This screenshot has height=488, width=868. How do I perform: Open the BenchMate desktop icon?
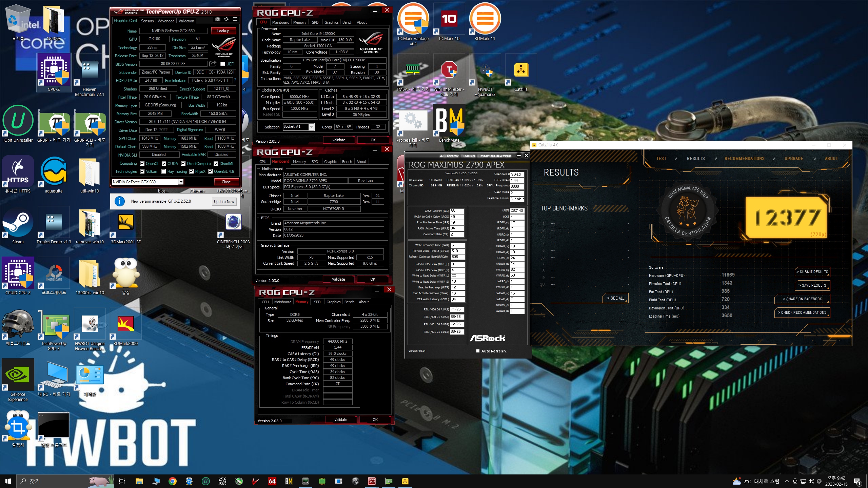coord(449,124)
